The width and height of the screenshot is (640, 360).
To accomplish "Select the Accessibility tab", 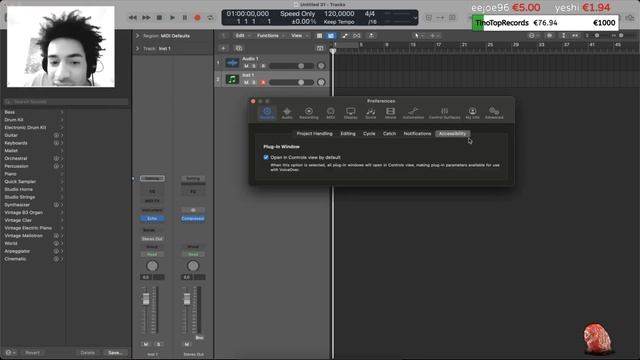I will click(452, 133).
